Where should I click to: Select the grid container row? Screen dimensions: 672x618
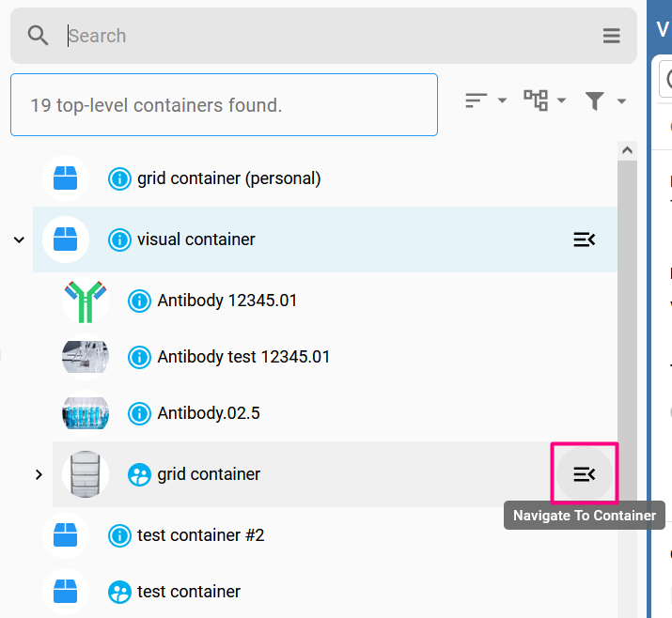pos(335,474)
